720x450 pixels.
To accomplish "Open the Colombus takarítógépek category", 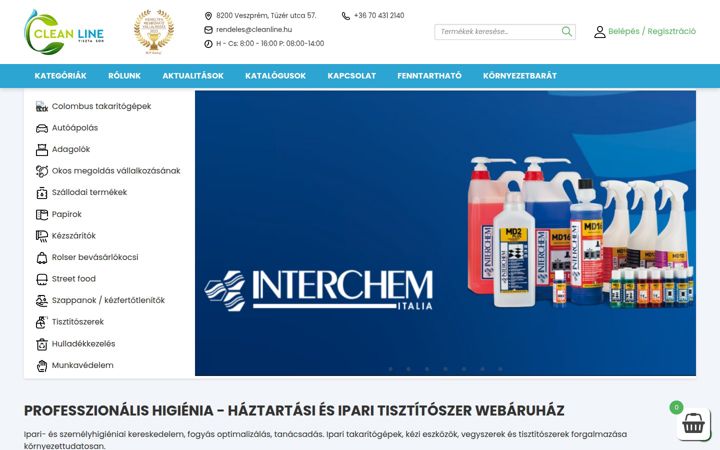I will [101, 106].
